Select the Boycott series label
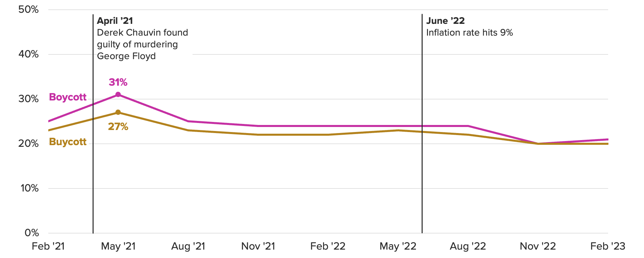This screenshot has width=644, height=258. tap(68, 97)
